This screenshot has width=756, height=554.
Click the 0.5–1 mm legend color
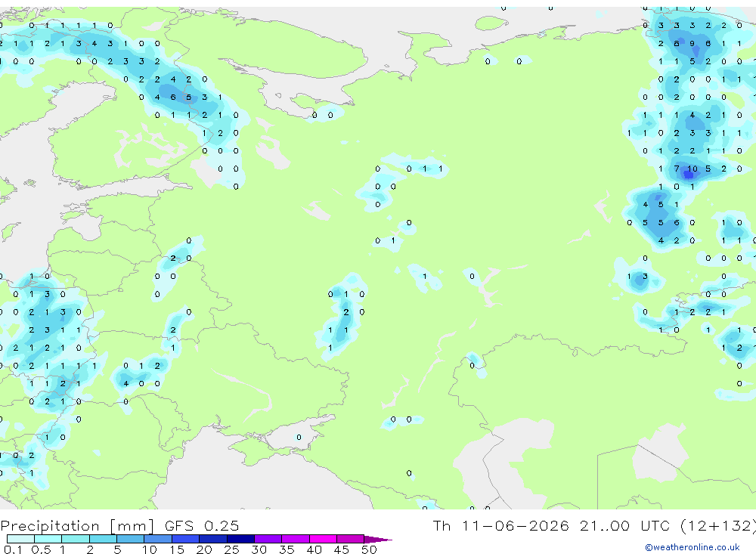pos(48,539)
